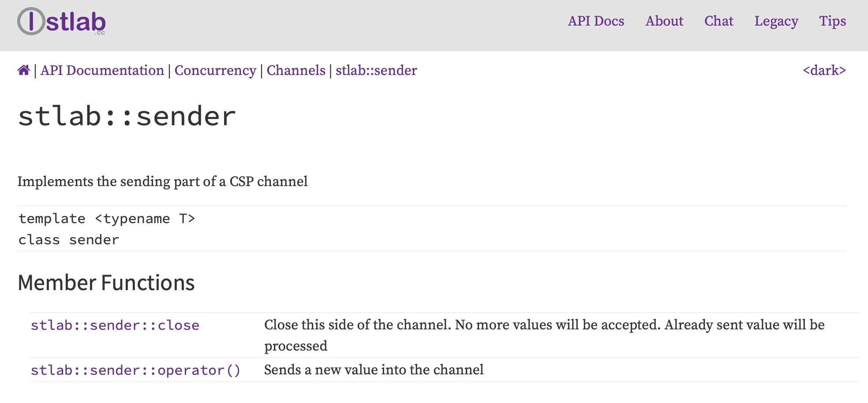868x403 pixels.
Task: Click the stlab logo in the header
Action: pyautogui.click(x=62, y=22)
